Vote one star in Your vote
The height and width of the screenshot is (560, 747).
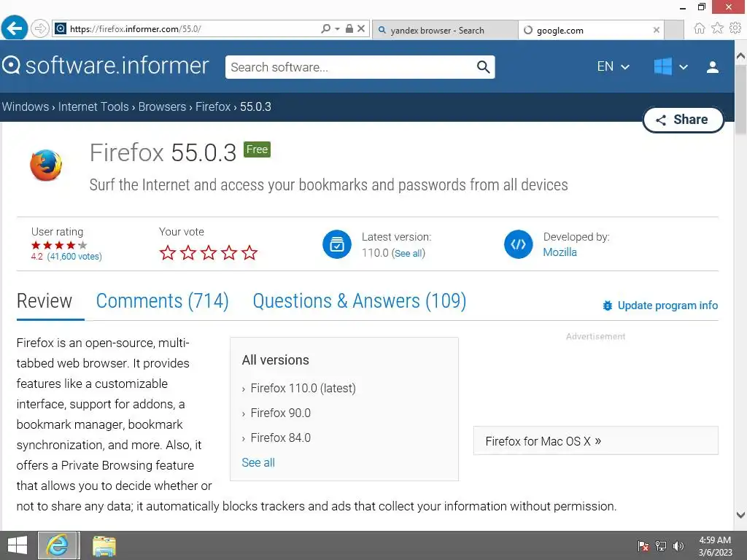point(167,252)
